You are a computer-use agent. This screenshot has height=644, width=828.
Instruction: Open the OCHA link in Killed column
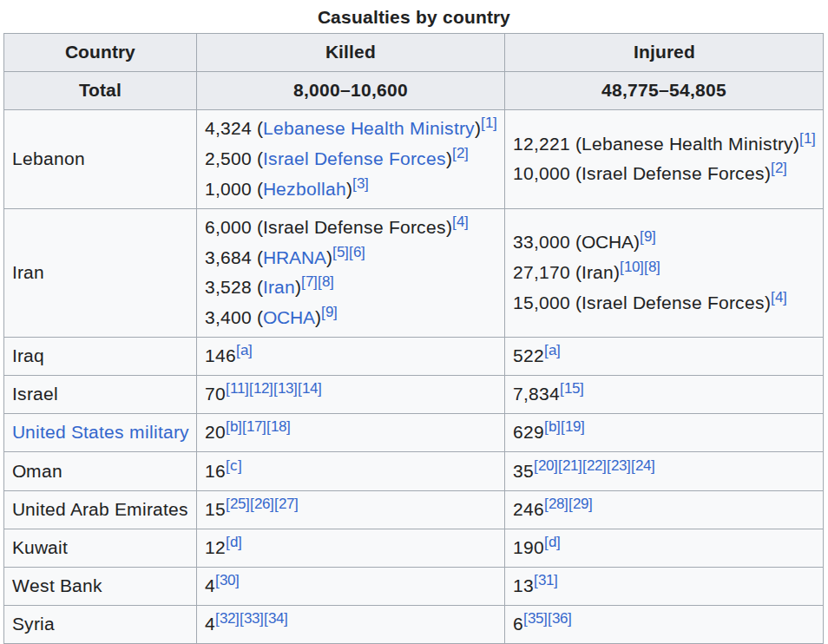tap(289, 318)
